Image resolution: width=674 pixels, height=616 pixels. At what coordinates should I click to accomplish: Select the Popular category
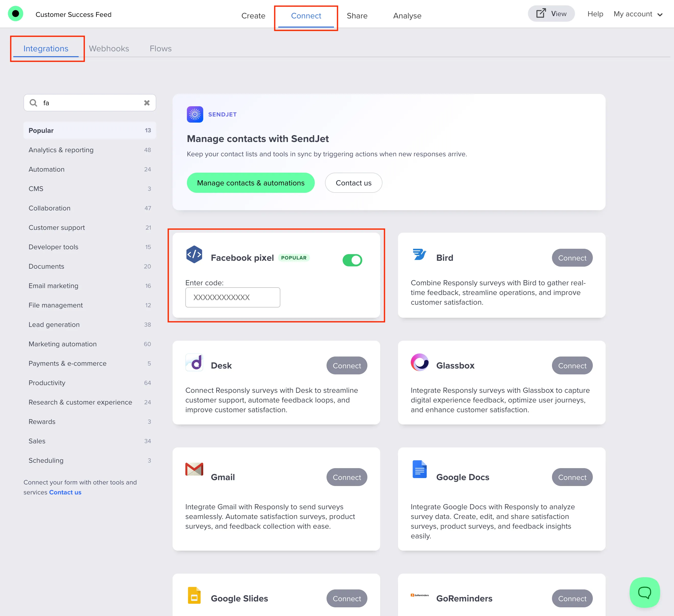click(x=90, y=131)
